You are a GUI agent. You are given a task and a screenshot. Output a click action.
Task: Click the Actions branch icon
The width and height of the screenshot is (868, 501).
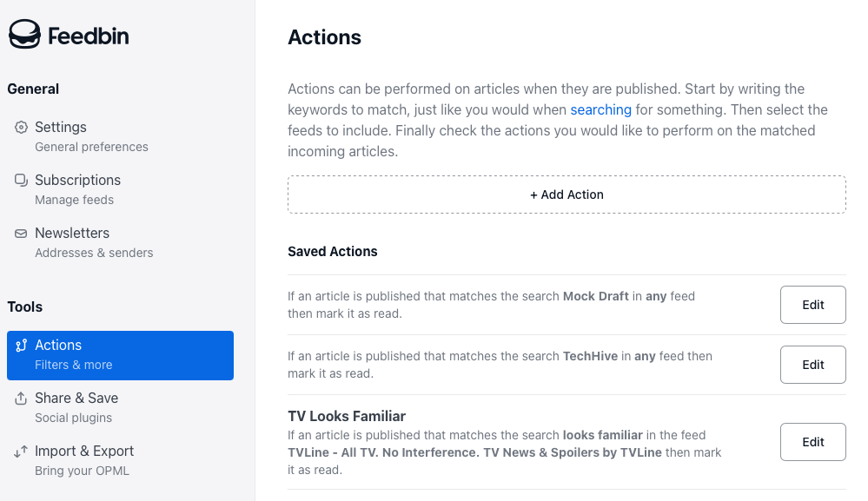tap(21, 345)
